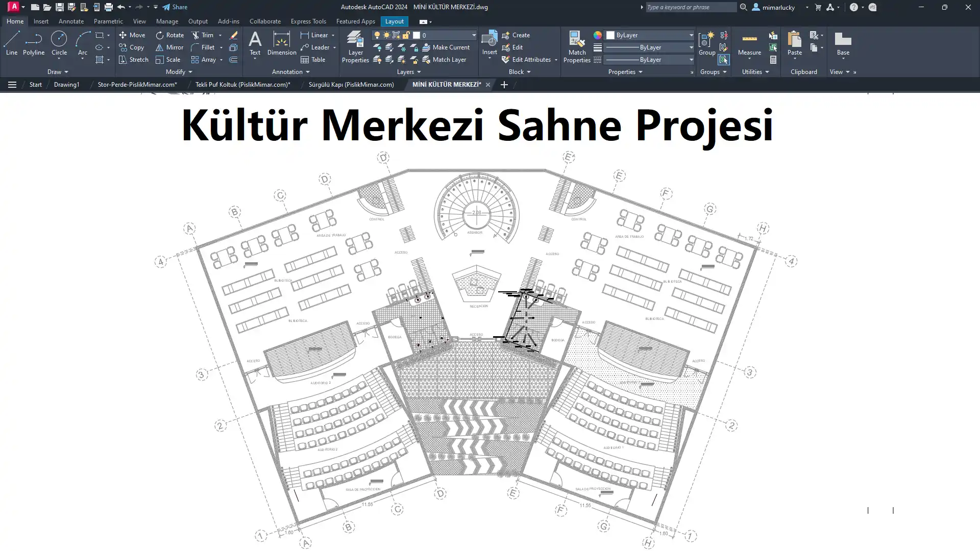980x551 pixels.
Task: Toggle layer freeze sun icon
Action: coord(386,35)
